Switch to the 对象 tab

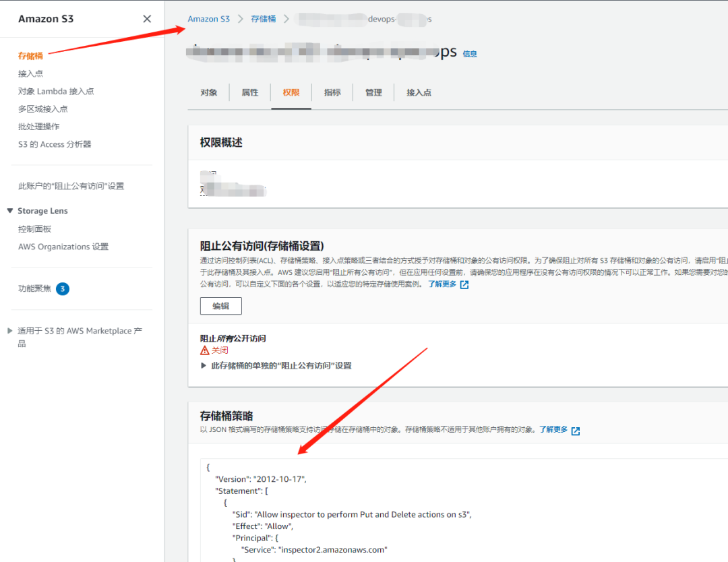(x=209, y=92)
